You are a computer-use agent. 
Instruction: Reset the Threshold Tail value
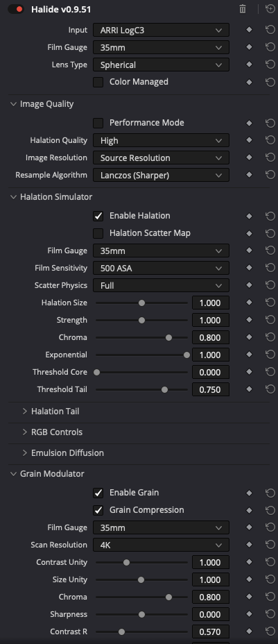(270, 389)
